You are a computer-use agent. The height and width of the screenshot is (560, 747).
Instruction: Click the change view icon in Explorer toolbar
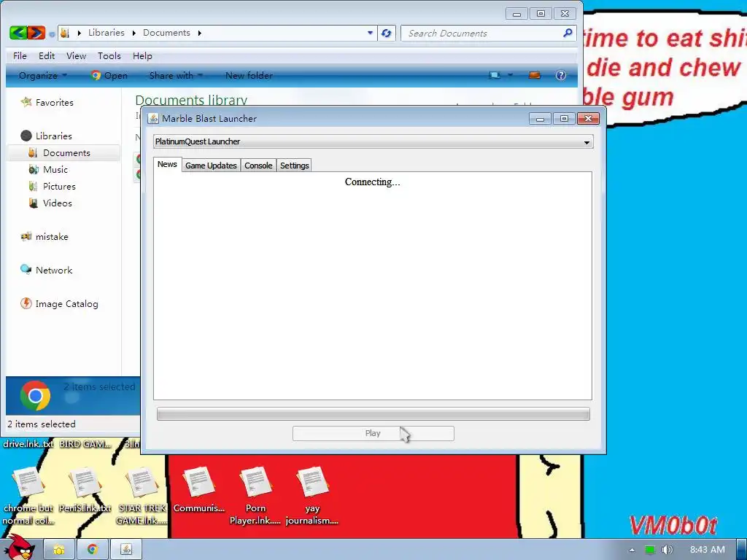tap(495, 75)
